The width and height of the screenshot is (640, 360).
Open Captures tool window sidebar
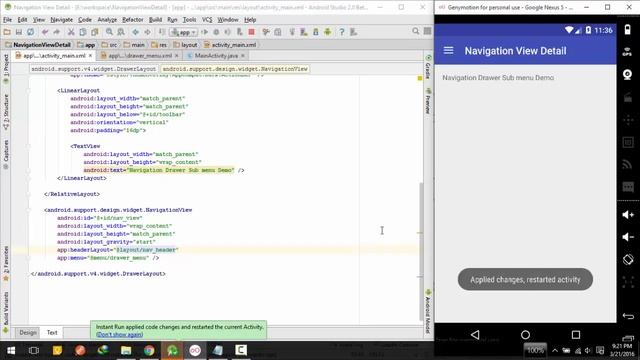(6, 154)
